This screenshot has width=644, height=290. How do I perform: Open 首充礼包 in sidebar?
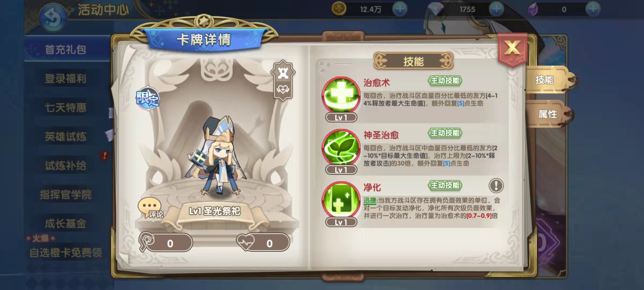(x=66, y=50)
